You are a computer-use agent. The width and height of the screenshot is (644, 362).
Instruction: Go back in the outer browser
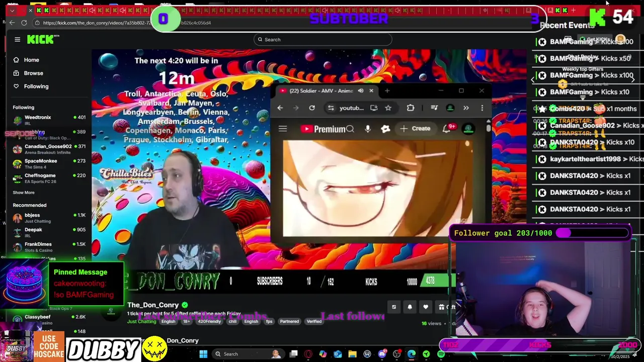tap(12, 23)
